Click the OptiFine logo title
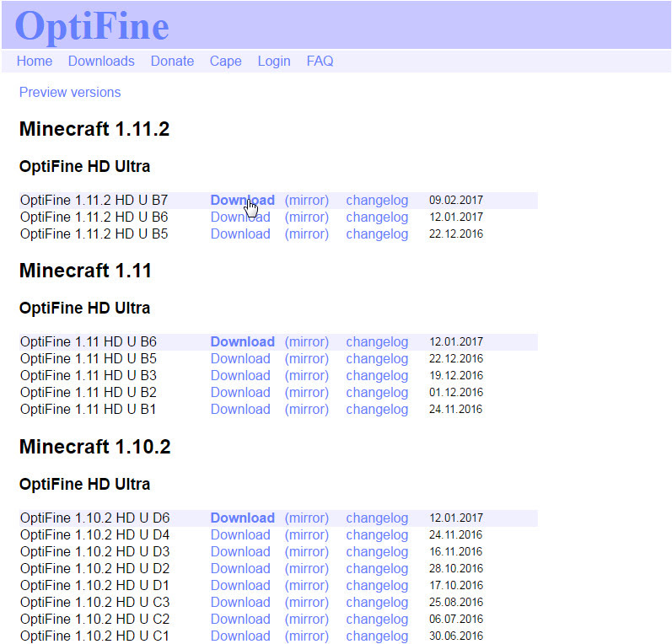This screenshot has height=644, width=672. coord(92,27)
